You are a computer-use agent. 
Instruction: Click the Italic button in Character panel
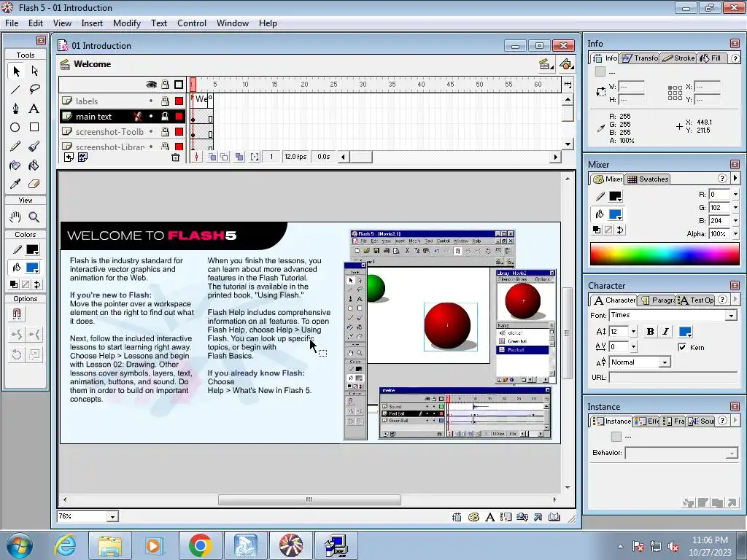pos(665,332)
